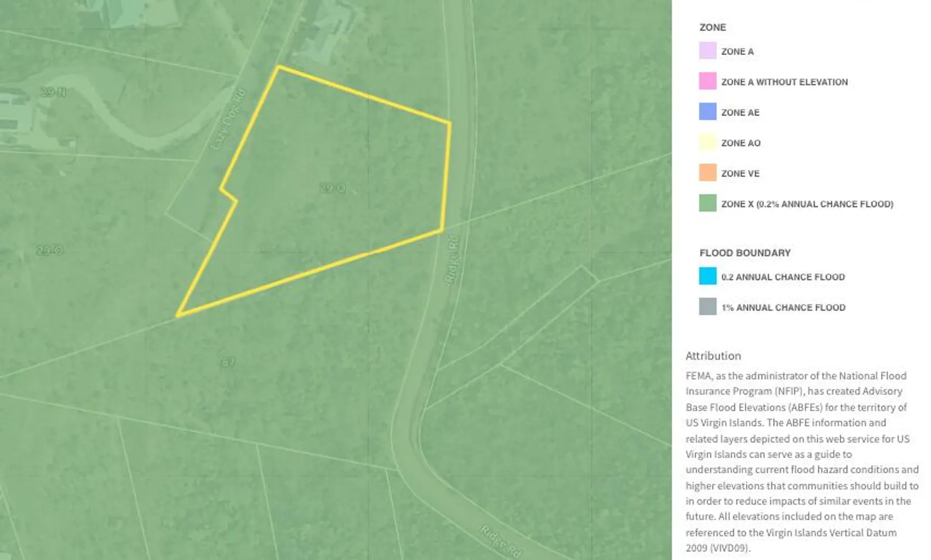Click the Ridge Rd label beside highlighted parcel
The height and width of the screenshot is (560, 931).
[451, 259]
